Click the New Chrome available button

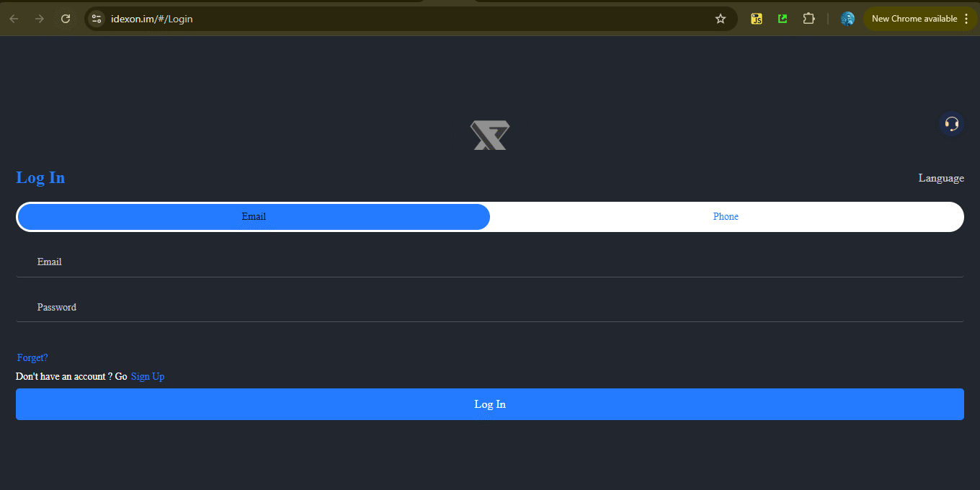pyautogui.click(x=914, y=19)
